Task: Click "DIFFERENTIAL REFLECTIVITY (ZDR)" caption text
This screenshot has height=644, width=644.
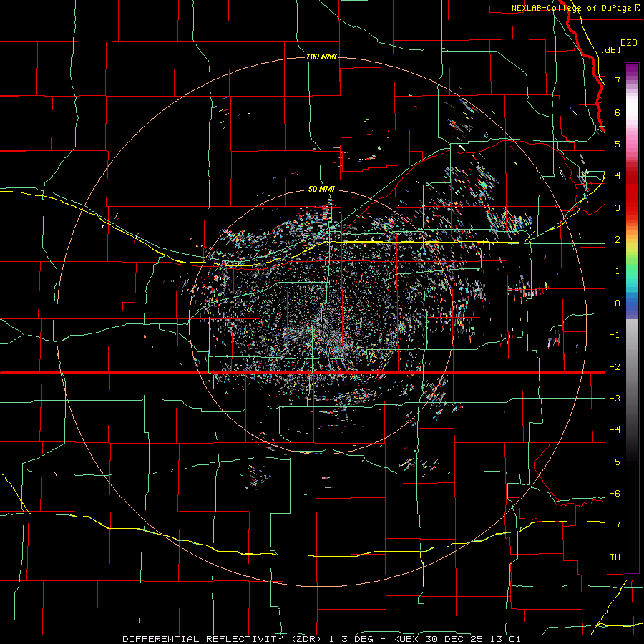Action: 220,639
